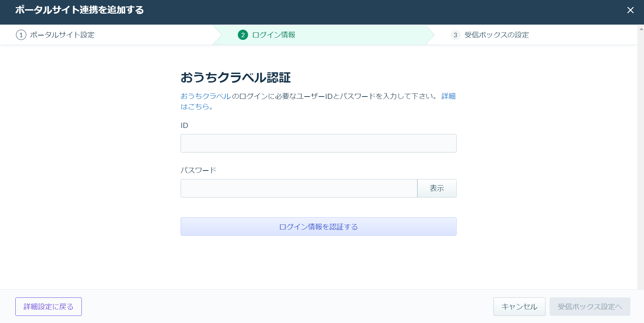Click 受信ボックス設定へ button
Image resolution: width=644 pixels, height=323 pixels.
[x=590, y=307]
